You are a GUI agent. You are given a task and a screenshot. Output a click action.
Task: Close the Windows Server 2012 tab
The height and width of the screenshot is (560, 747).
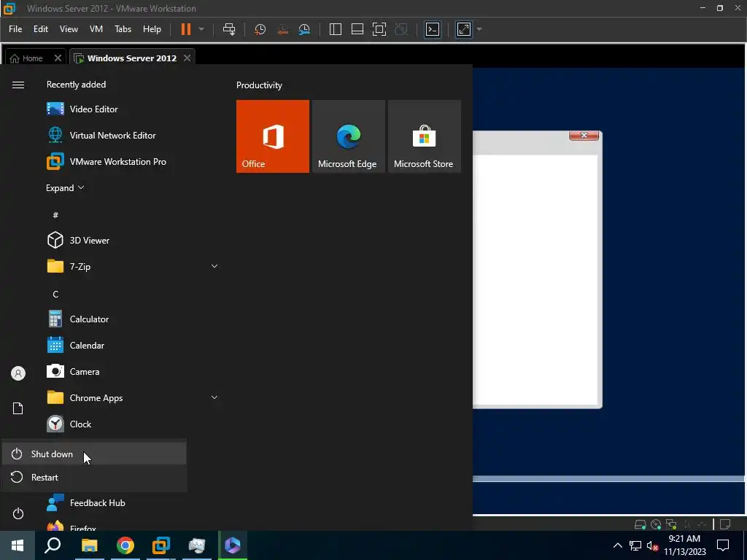[x=187, y=58]
